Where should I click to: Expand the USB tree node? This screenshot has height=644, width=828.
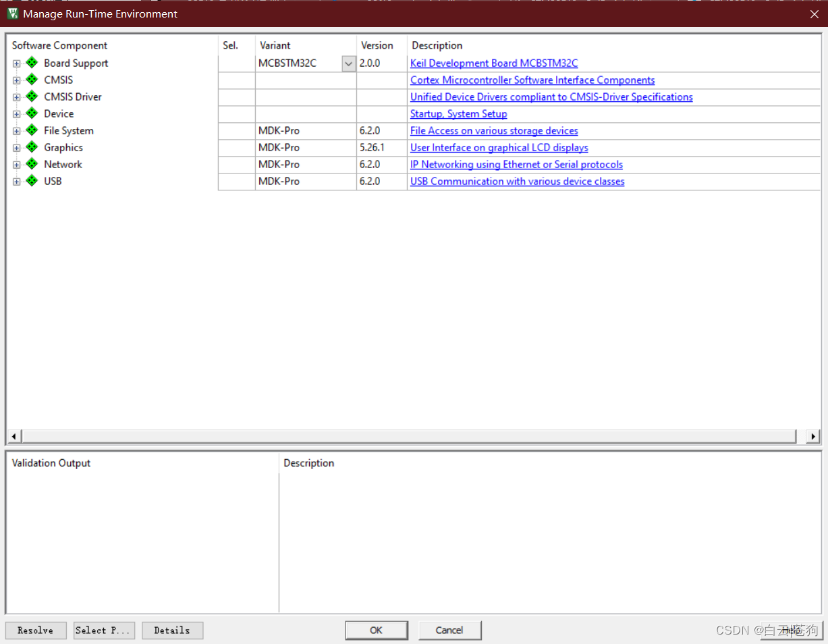point(16,182)
